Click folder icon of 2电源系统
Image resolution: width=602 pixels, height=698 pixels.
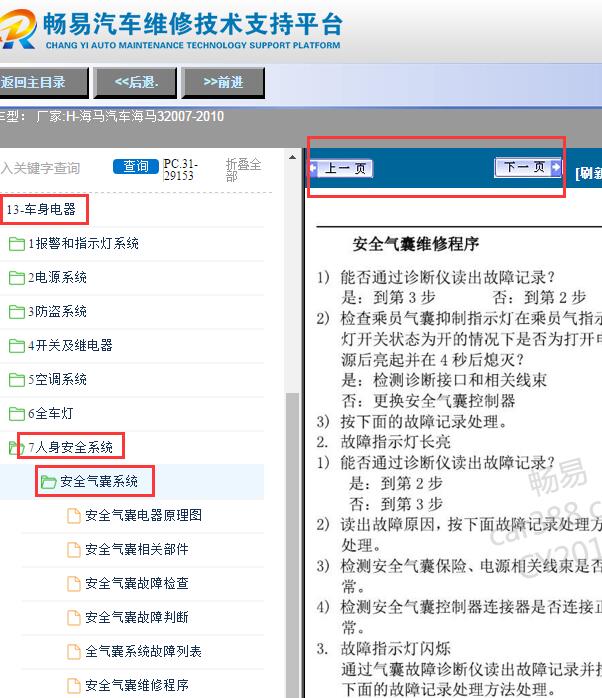point(17,278)
